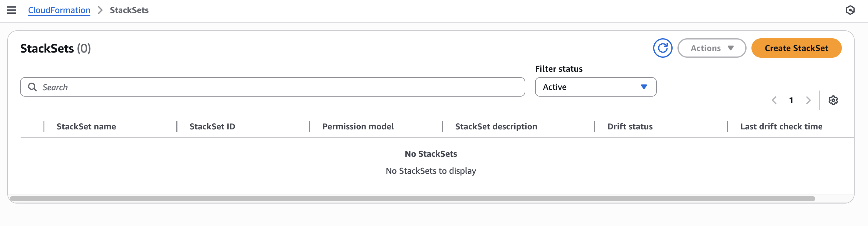Click the Create StackSet button
Viewport: 868px width, 226px height.
point(796,48)
